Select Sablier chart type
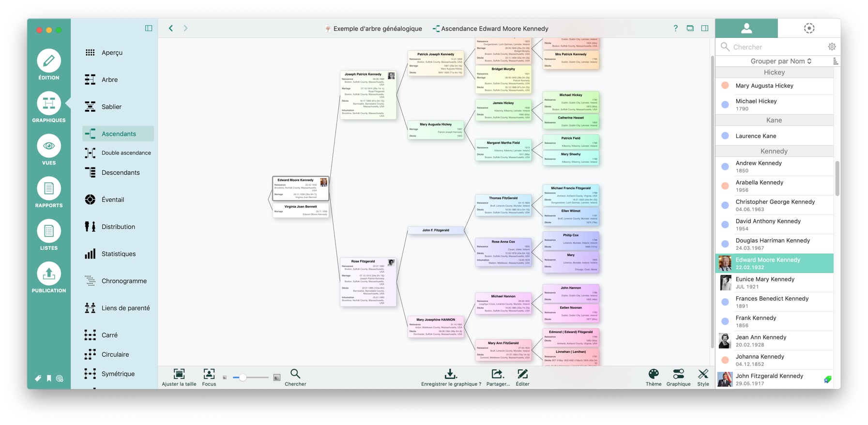868x425 pixels. click(118, 106)
